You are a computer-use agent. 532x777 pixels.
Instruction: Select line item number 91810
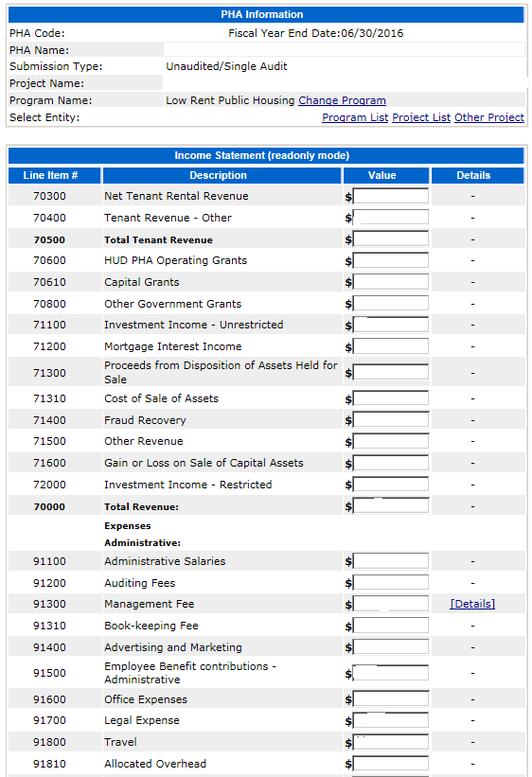tap(49, 764)
